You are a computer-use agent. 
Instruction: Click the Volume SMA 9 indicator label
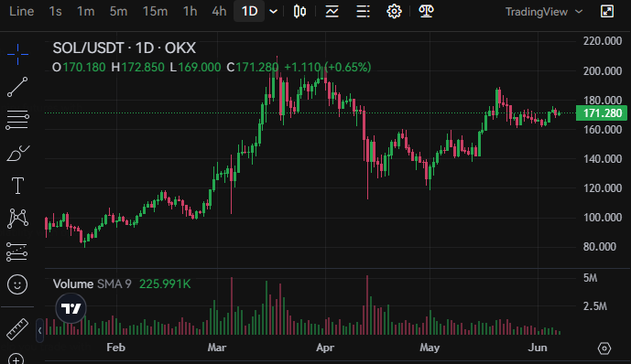click(92, 284)
